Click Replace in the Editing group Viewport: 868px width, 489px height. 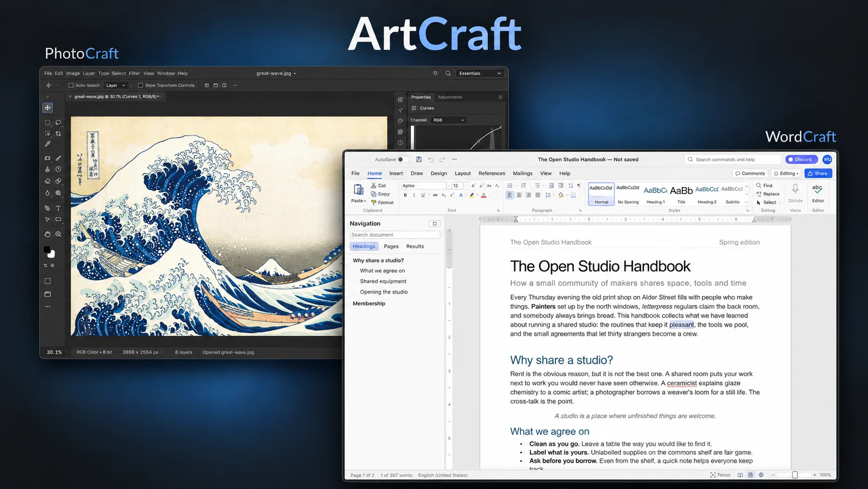(x=768, y=194)
